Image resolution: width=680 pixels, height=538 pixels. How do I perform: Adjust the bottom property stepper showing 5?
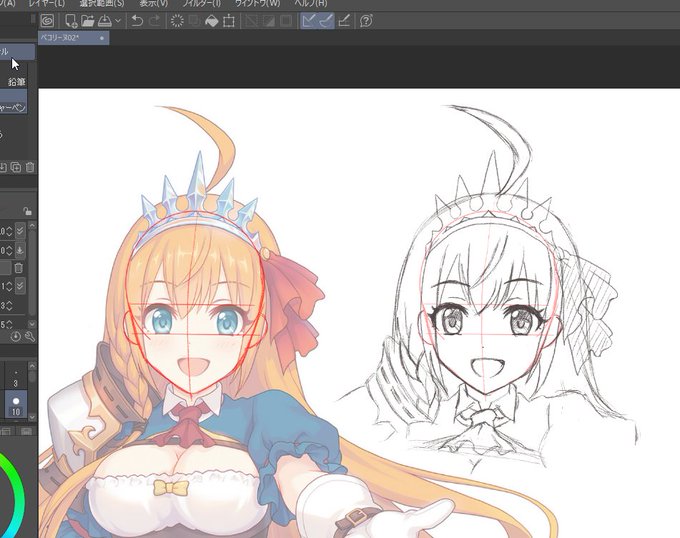[9, 324]
